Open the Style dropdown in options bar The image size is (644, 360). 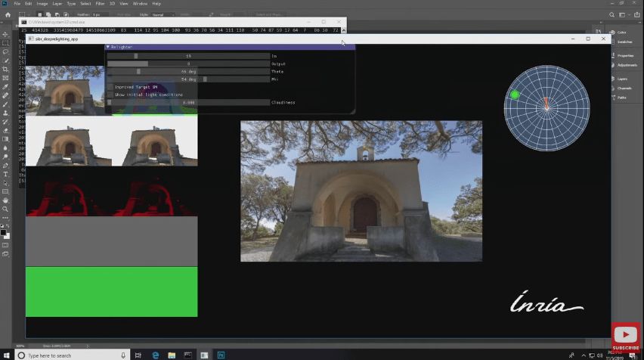click(x=163, y=15)
